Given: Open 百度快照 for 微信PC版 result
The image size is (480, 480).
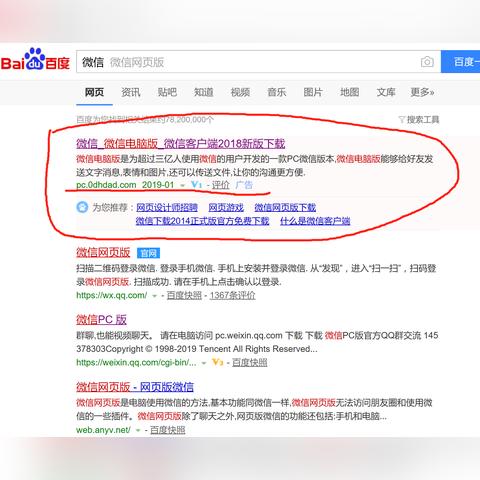Looking at the screenshot, I should tap(250, 362).
